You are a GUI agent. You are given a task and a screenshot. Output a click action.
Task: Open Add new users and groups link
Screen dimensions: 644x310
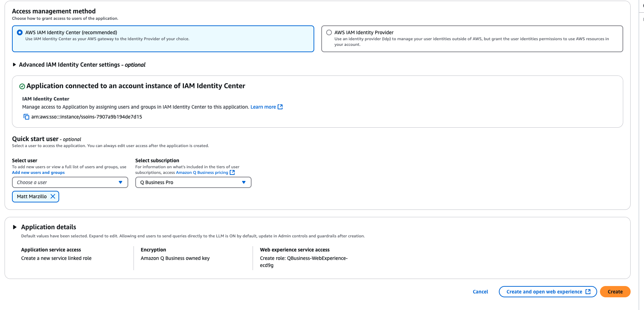pos(38,172)
